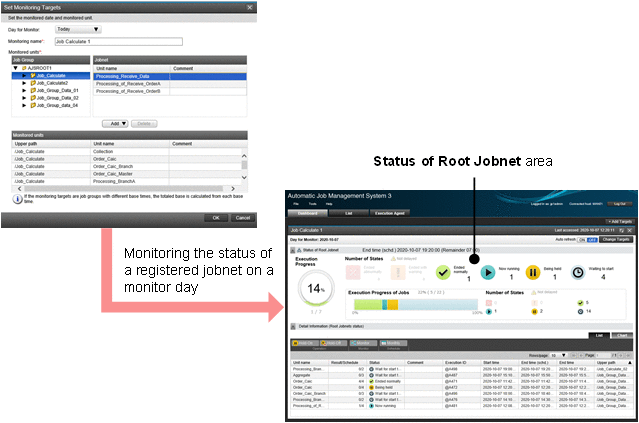The height and width of the screenshot is (423, 639).
Task: Click the Being held icon in Order_Calc row
Action: point(371,388)
